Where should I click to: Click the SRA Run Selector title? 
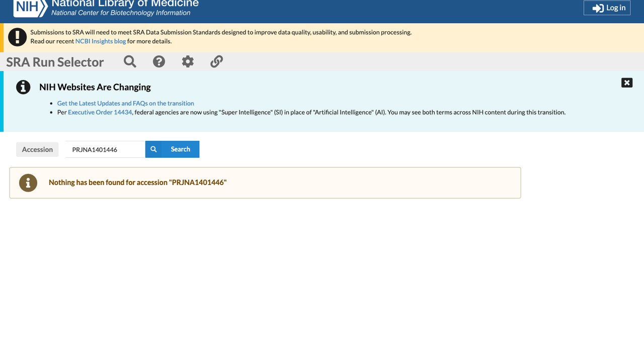55,62
